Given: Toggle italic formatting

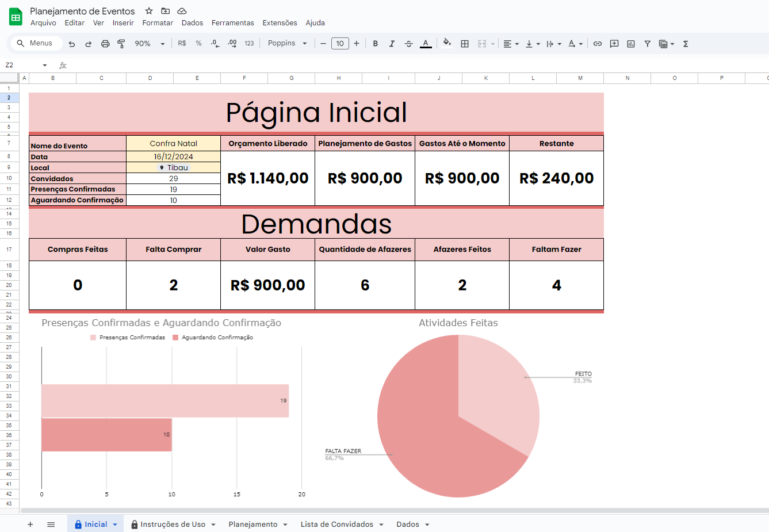Looking at the screenshot, I should [392, 43].
